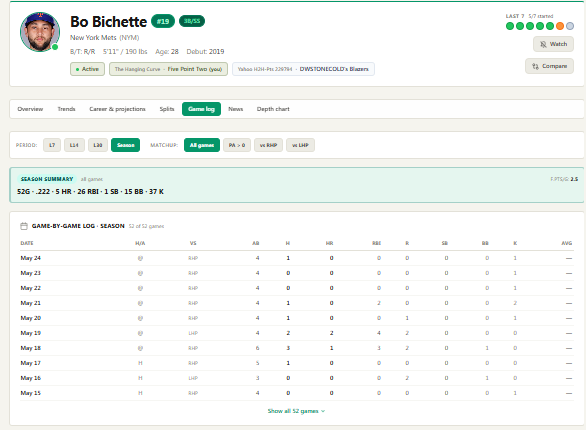Click the orange dot in Last 7
This screenshot has width=586, height=430.
[560, 26]
